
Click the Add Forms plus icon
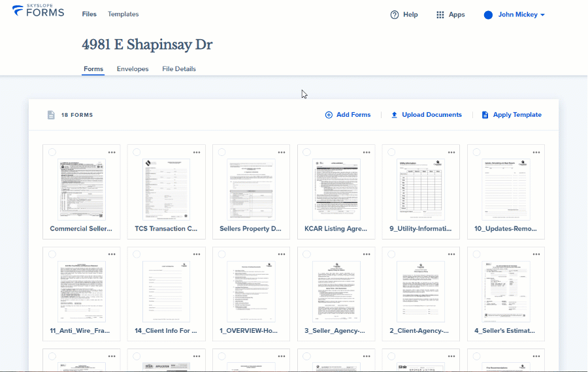point(329,115)
